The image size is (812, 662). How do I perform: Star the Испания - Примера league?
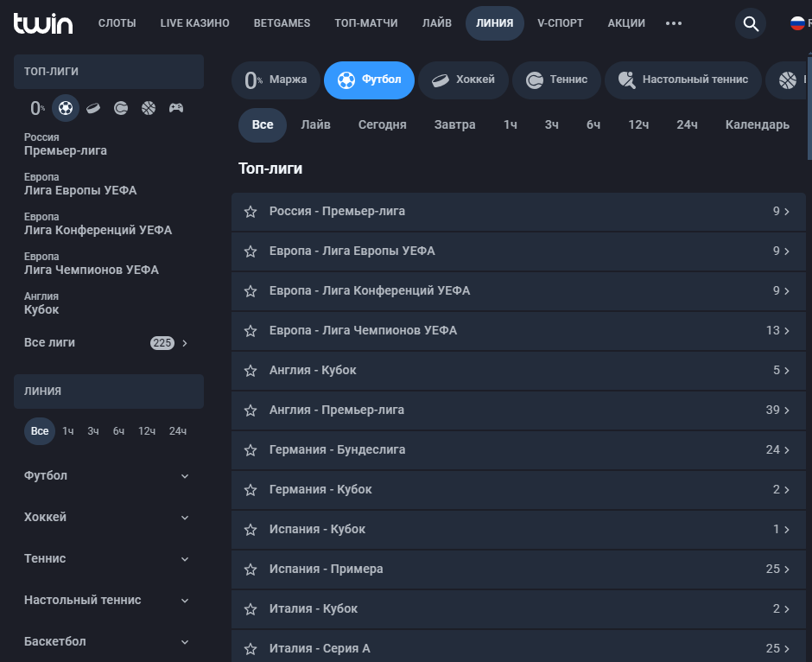coord(251,570)
